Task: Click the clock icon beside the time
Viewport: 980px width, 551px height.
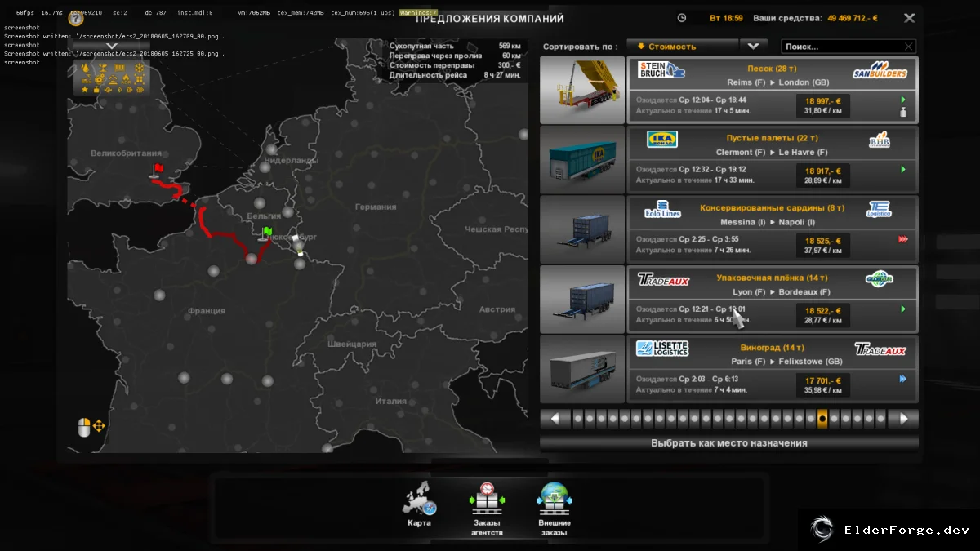Action: tap(682, 18)
